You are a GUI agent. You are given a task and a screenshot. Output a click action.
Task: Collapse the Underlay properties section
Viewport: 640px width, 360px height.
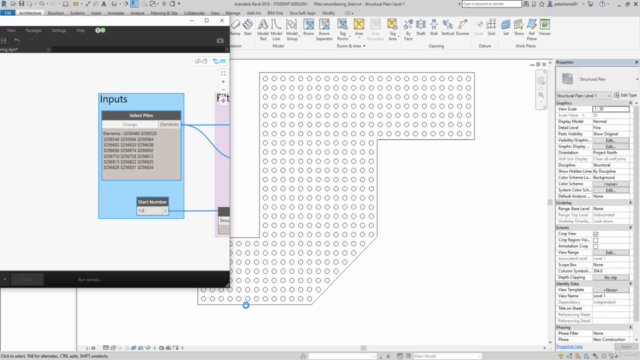630,203
